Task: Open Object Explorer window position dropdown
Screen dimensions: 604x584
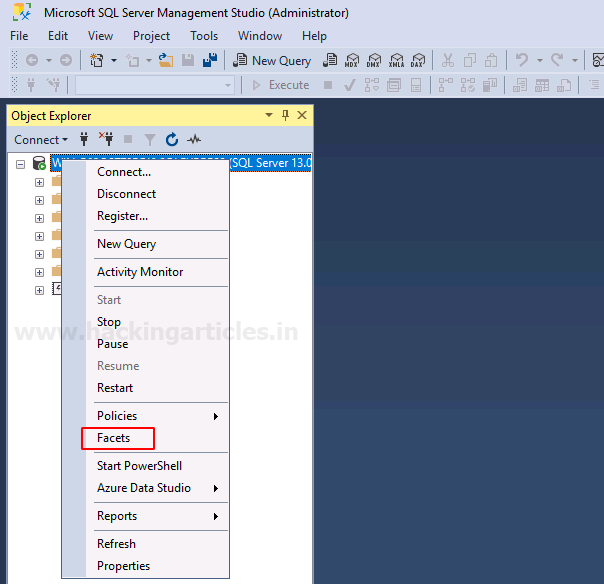Action: [x=269, y=115]
